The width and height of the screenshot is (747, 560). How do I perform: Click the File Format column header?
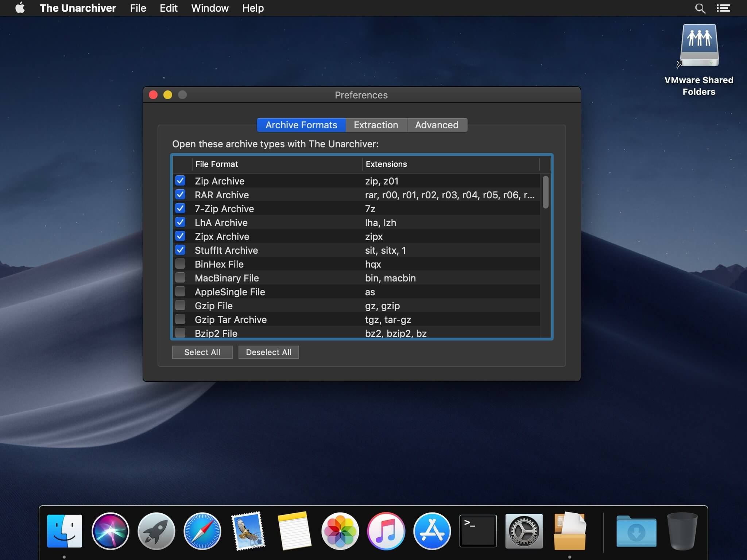tap(277, 164)
